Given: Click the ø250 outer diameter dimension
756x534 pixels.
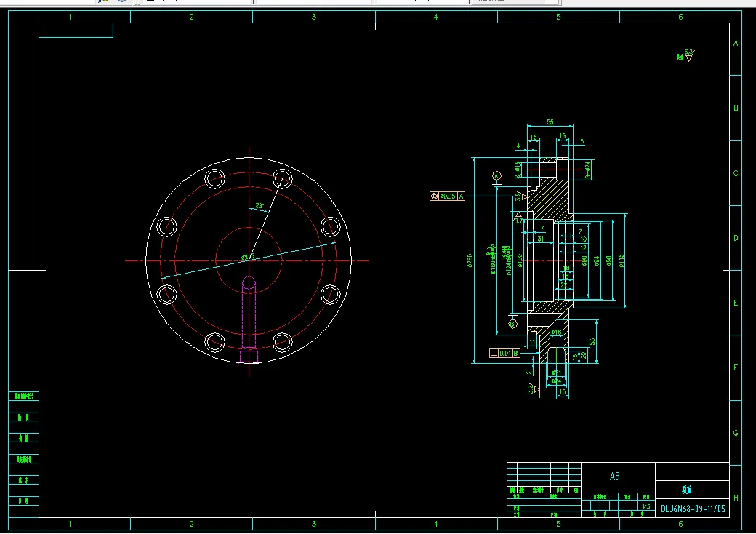Looking at the screenshot, I should click(470, 260).
